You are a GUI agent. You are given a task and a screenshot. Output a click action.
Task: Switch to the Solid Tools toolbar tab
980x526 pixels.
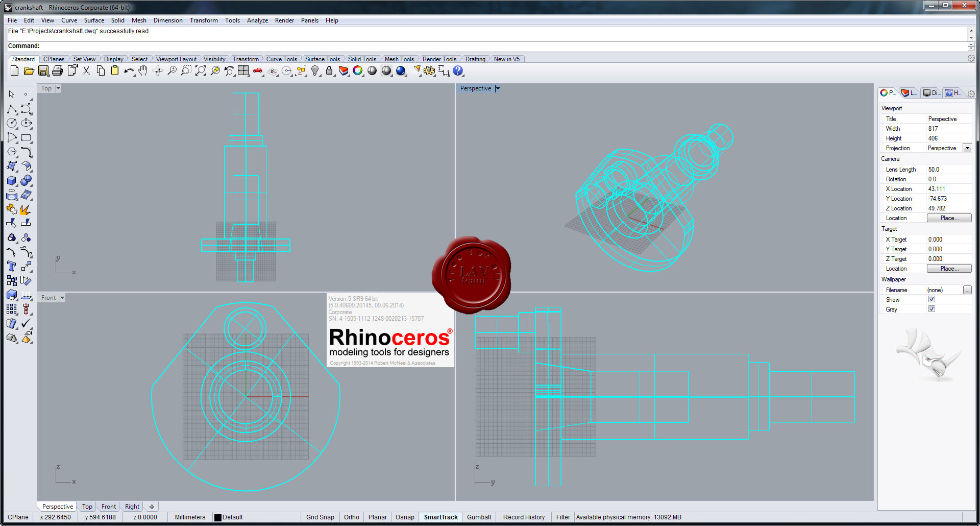(362, 59)
